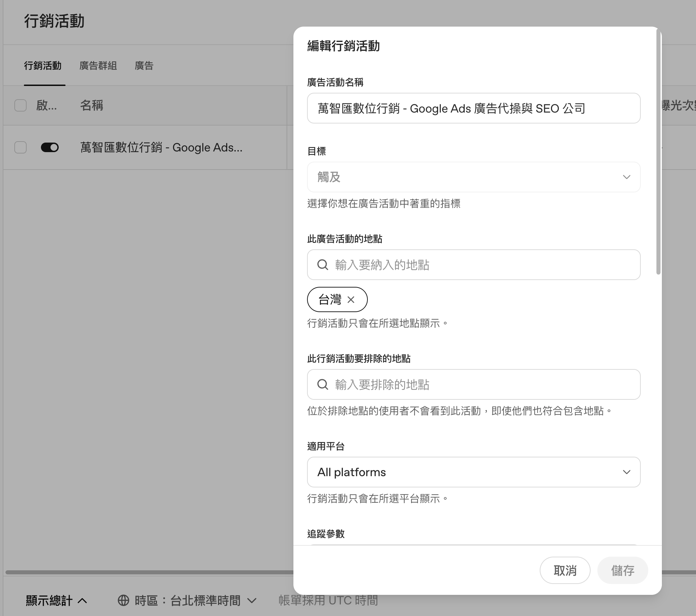Switch to the 廣告 tab
Viewport: 696px width, 616px height.
tap(144, 65)
